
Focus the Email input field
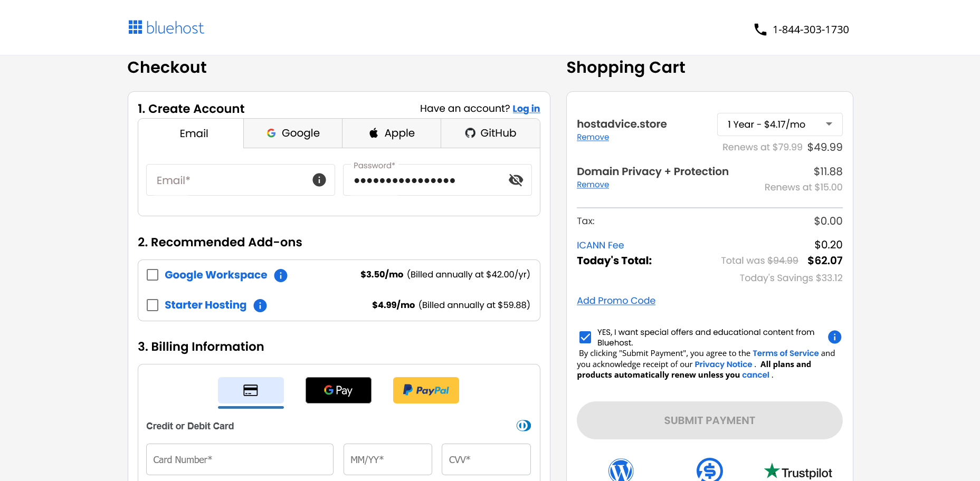241,180
